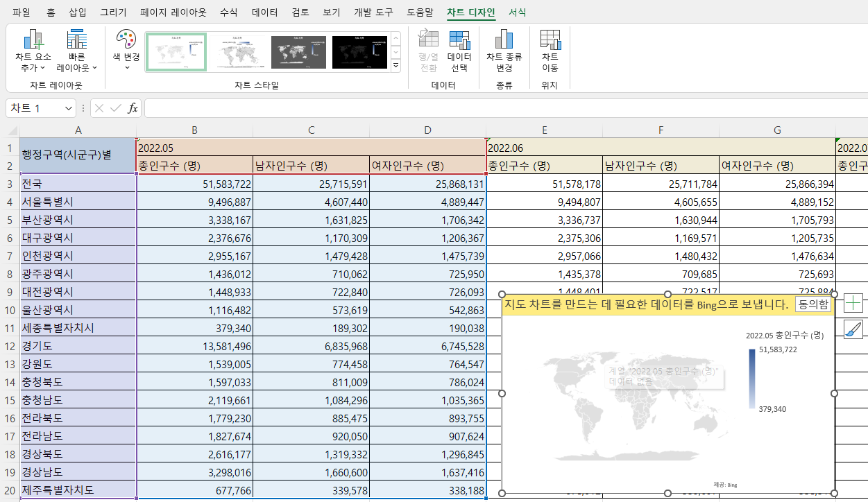Switch to the 개발 도구 tab

pyautogui.click(x=373, y=12)
